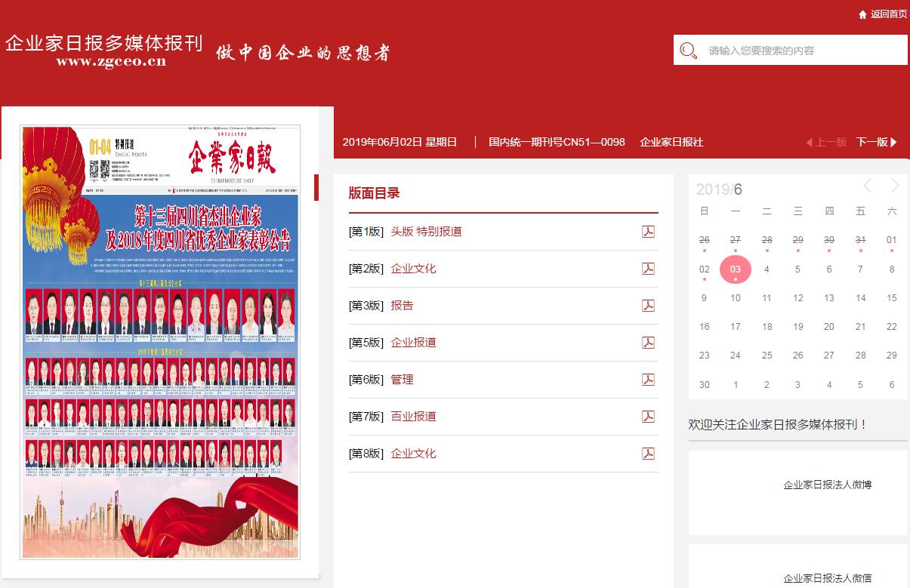Screen dimensions: 910x588
Task: Click PDF icon next to 第6版 管理
Action: (x=648, y=380)
